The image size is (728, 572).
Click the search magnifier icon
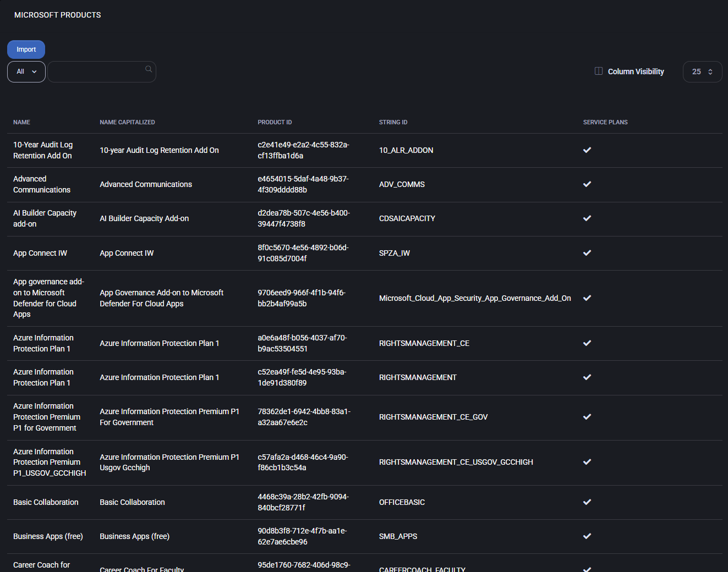tap(149, 69)
